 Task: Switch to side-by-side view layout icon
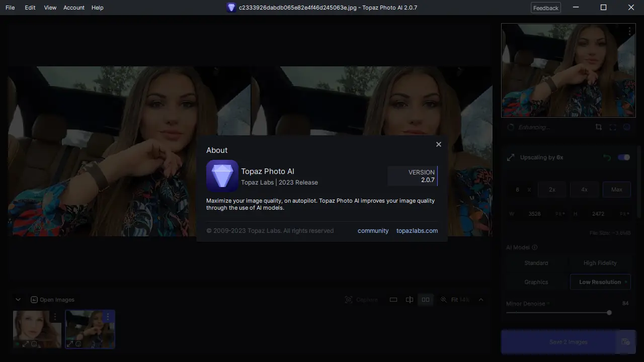pos(426,300)
